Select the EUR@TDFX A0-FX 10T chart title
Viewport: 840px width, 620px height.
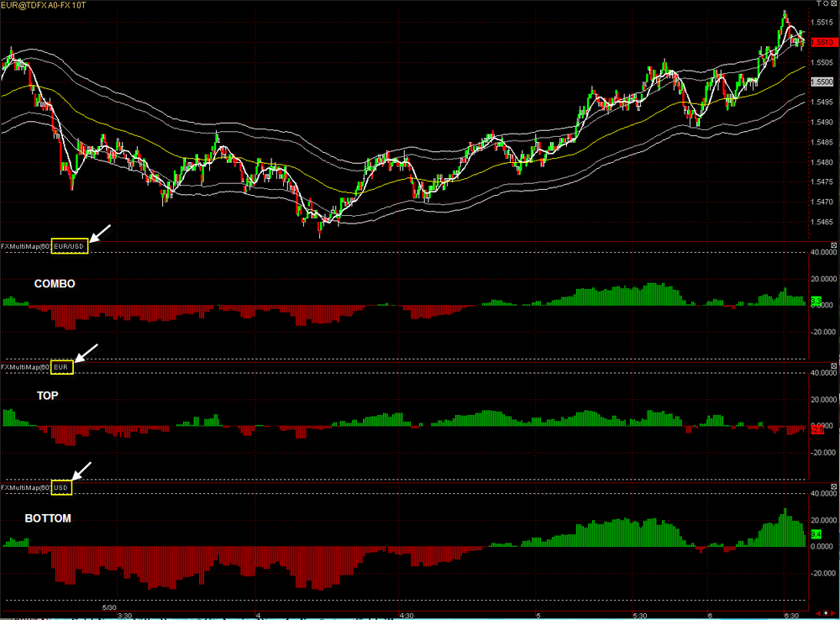pyautogui.click(x=44, y=5)
